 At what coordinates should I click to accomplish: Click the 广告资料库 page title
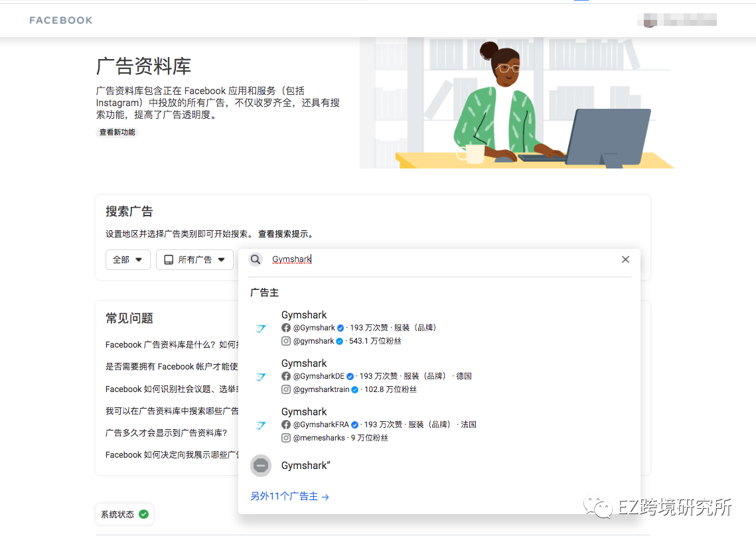[143, 66]
